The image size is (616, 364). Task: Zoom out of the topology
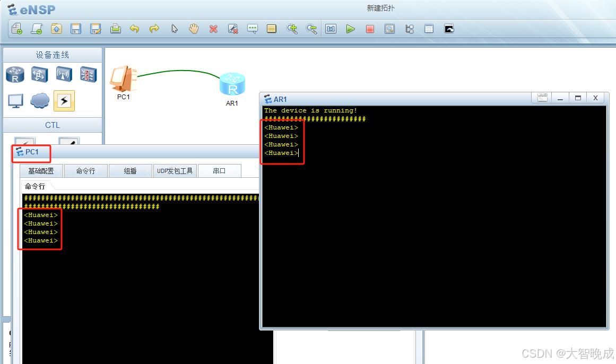(x=311, y=29)
